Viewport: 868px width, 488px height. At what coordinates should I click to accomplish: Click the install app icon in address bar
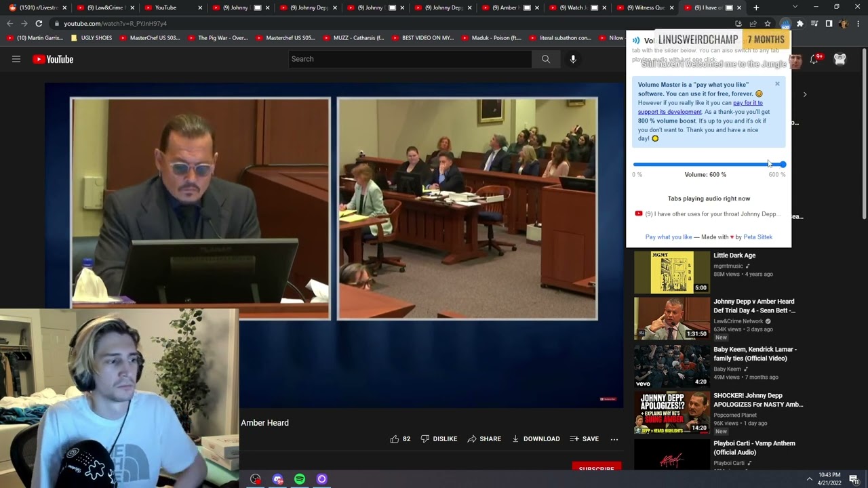pyautogui.click(x=738, y=24)
